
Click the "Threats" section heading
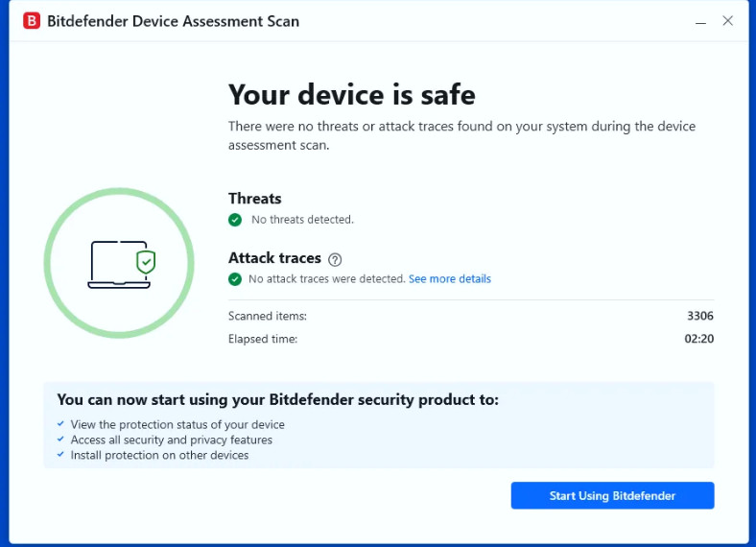(254, 199)
